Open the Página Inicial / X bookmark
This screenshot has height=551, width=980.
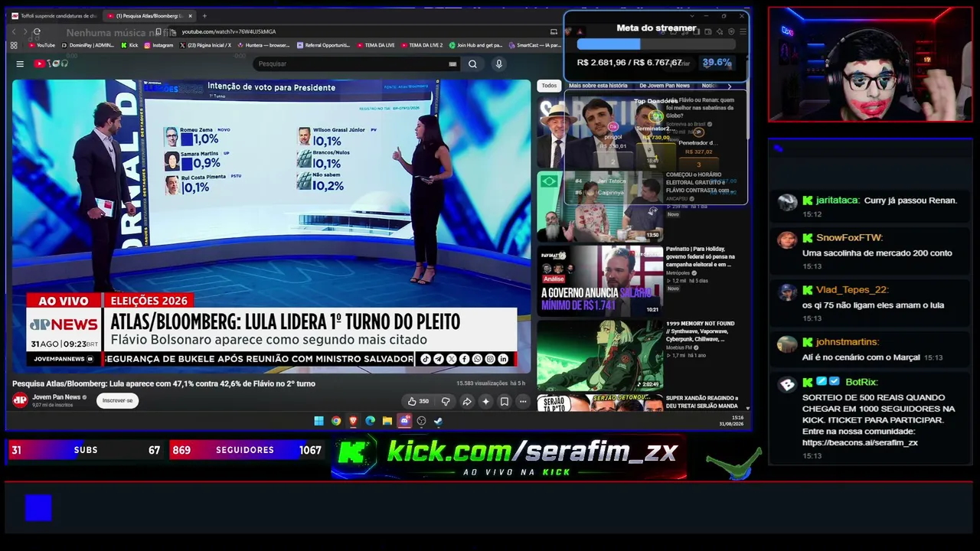[x=204, y=45]
